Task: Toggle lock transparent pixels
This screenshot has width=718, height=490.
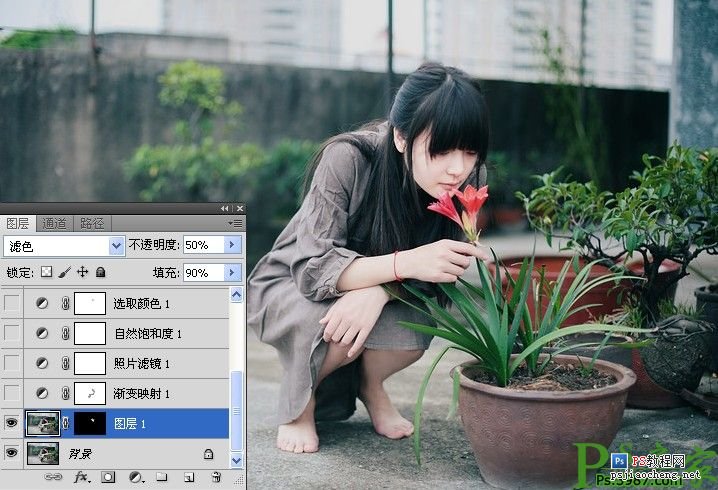Action: tap(46, 272)
